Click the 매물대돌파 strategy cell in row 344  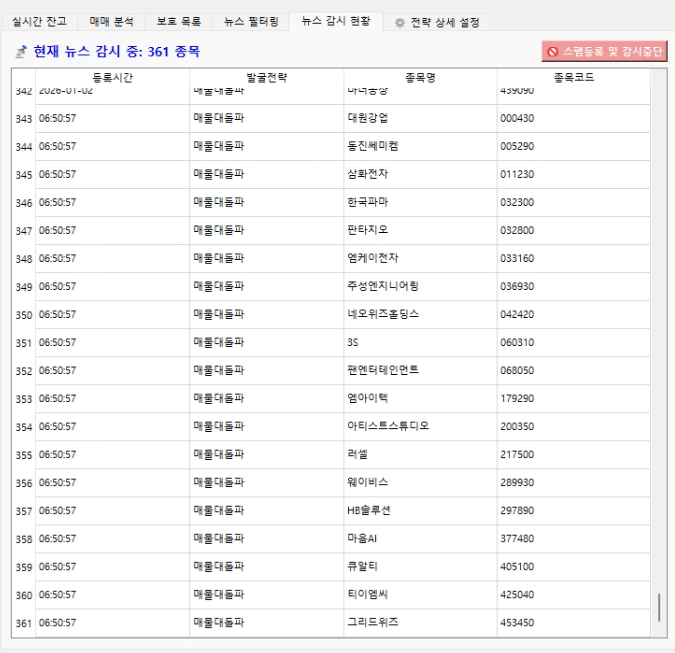pyautogui.click(x=266, y=146)
